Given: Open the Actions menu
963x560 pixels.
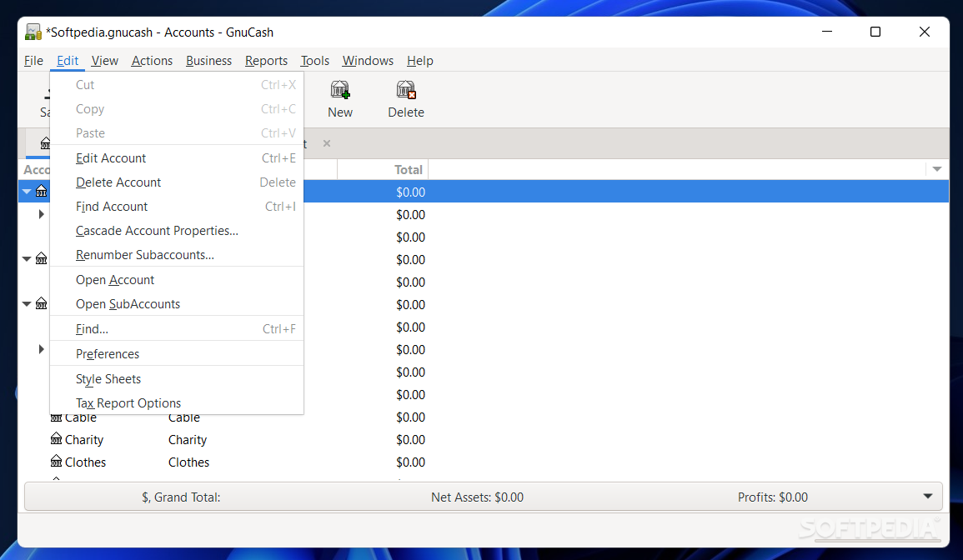Looking at the screenshot, I should click(152, 61).
